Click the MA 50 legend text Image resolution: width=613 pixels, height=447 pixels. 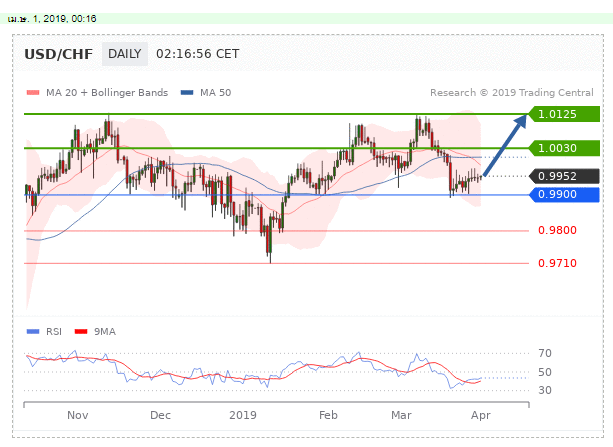click(215, 93)
